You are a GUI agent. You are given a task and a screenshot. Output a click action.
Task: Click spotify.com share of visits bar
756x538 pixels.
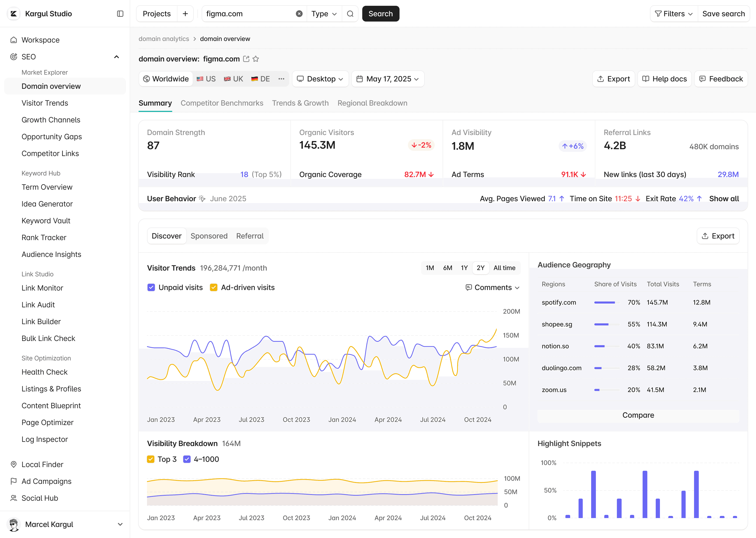(x=606, y=302)
